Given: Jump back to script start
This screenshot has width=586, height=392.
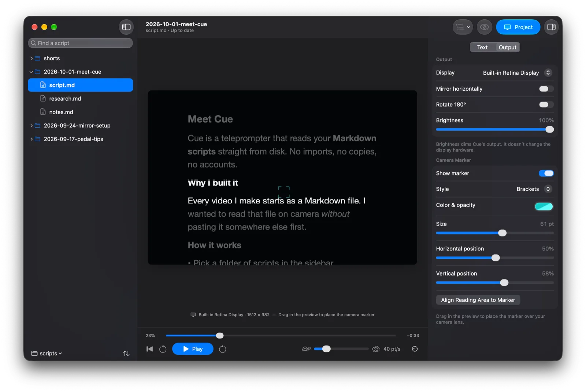Looking at the screenshot, I should click(149, 349).
